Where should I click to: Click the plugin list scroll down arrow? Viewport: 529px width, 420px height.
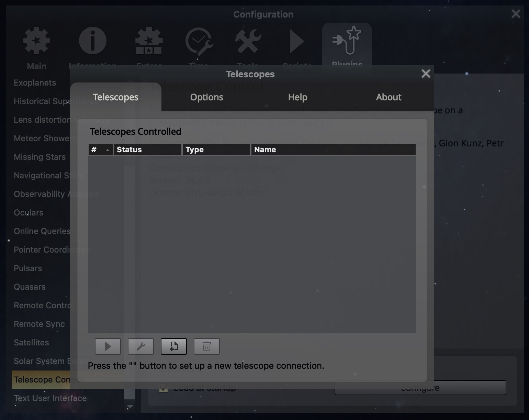130,407
